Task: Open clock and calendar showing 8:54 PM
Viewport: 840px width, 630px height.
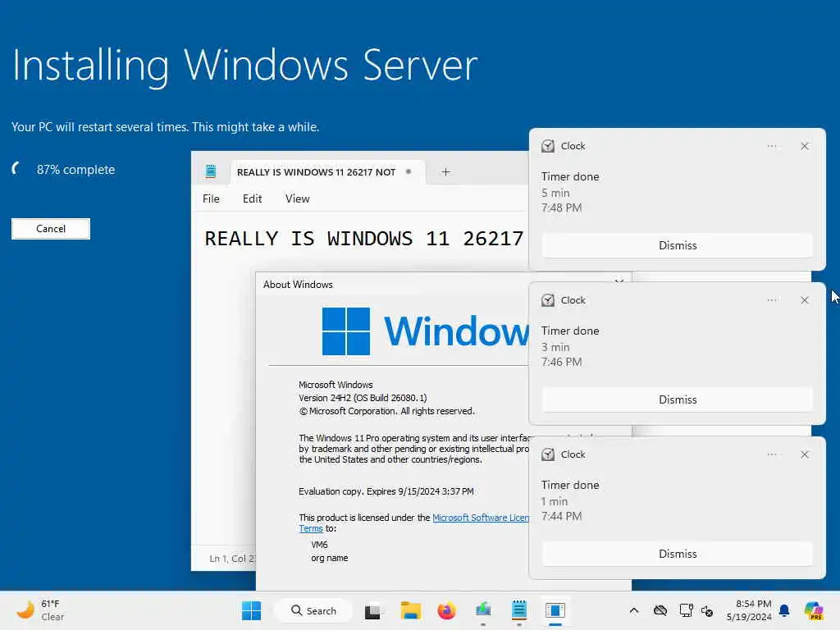Action: (749, 610)
